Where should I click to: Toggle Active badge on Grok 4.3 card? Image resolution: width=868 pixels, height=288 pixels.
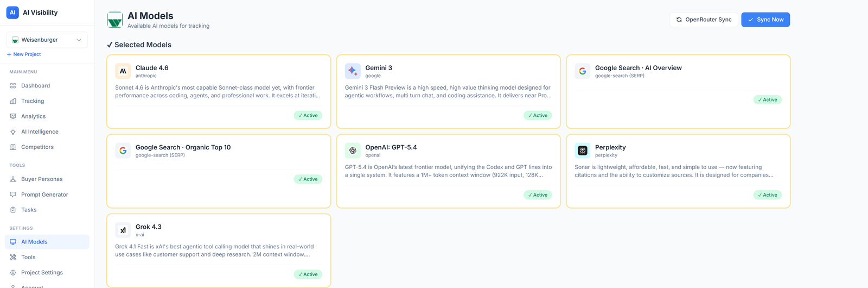pos(308,274)
